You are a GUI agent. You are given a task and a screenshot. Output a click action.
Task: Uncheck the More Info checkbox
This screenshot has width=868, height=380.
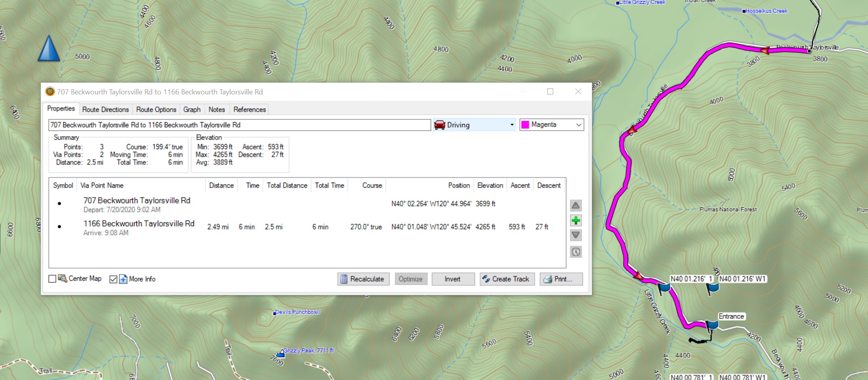[x=113, y=279]
